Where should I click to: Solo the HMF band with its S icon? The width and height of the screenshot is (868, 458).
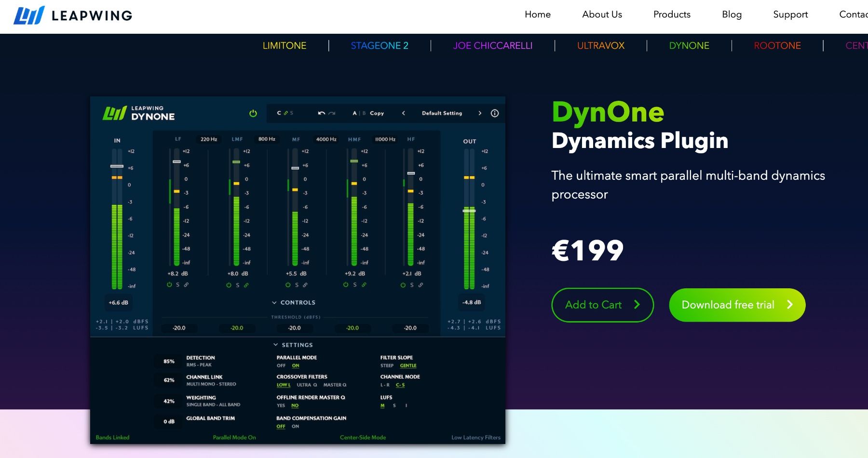click(355, 285)
